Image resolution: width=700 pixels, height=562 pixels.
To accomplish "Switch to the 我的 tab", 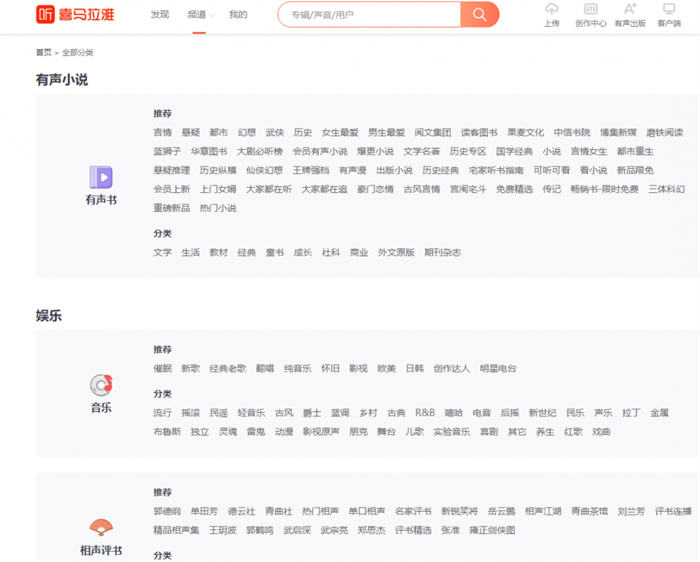I will (x=238, y=15).
